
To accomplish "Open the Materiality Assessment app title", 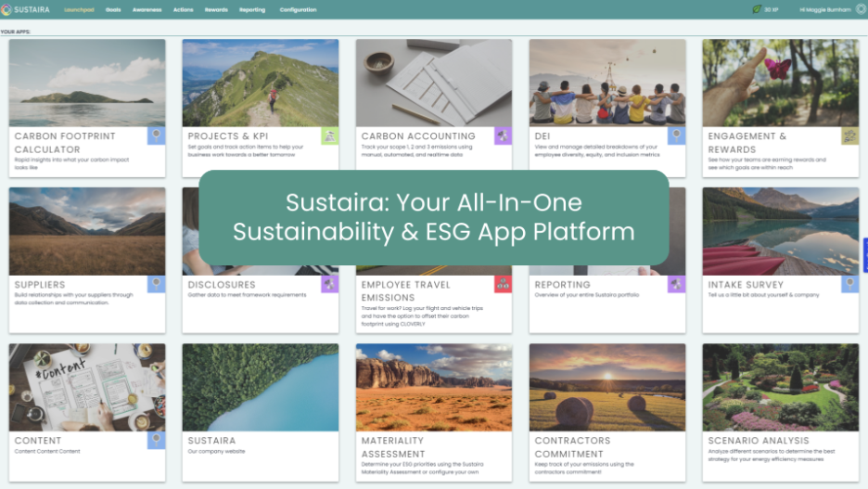I will [x=392, y=447].
